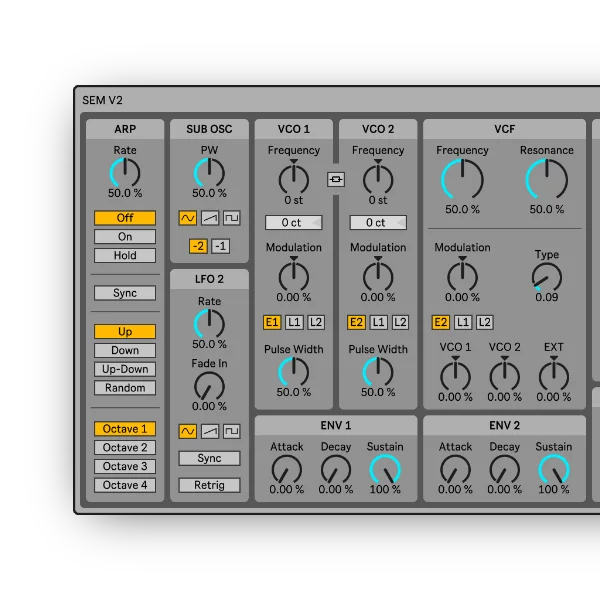Select L2 modulation source for VCO 1
This screenshot has width=600, height=600.
pyautogui.click(x=316, y=322)
